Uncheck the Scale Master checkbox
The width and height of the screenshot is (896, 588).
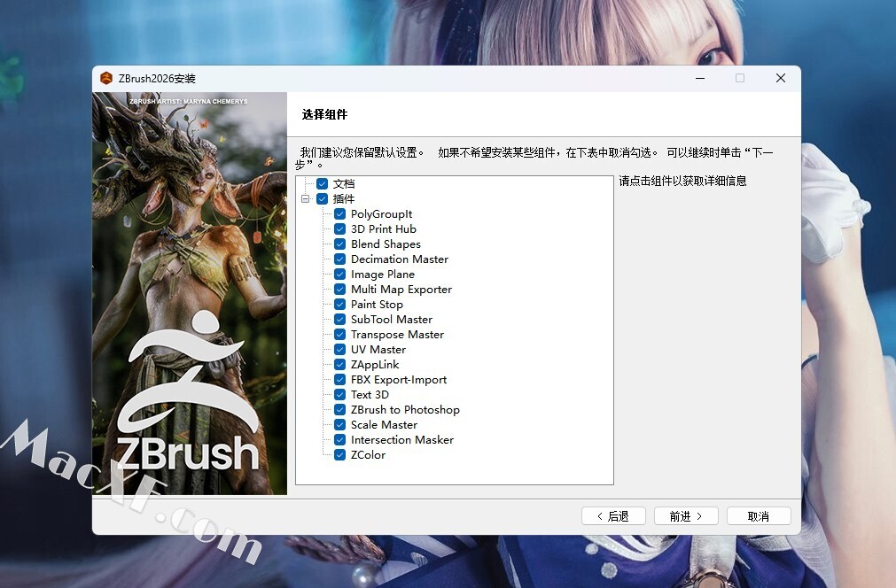tap(340, 425)
